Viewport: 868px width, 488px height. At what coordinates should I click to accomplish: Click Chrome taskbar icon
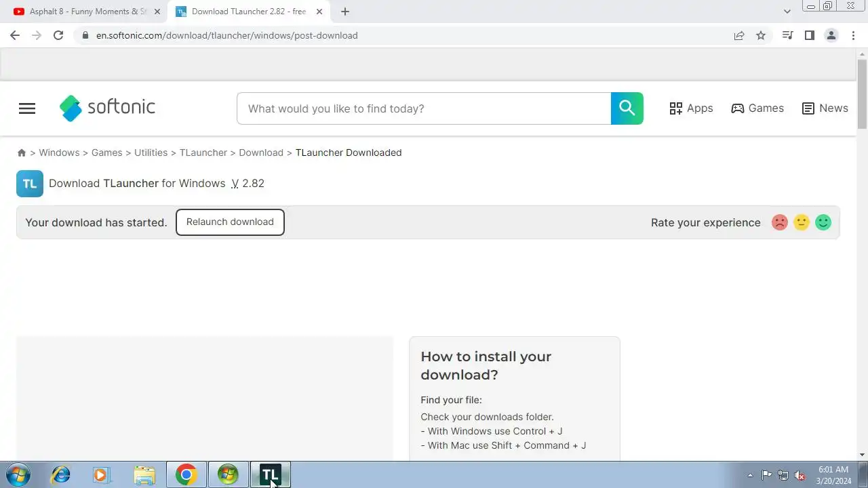(186, 474)
